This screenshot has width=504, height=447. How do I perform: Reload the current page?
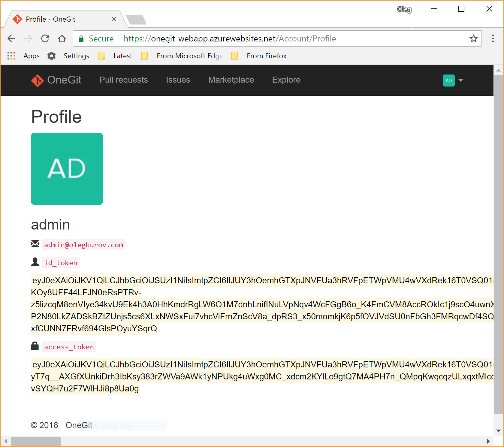(x=45, y=38)
